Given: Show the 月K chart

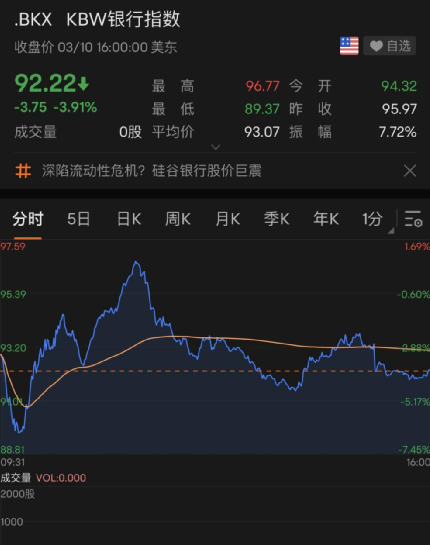Looking at the screenshot, I should 228,219.
